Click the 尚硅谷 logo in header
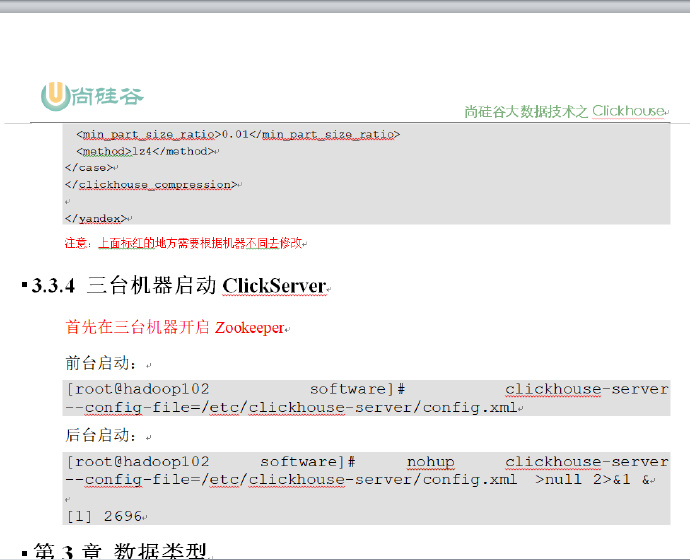Viewport: 690px width, 560px height. (x=92, y=96)
